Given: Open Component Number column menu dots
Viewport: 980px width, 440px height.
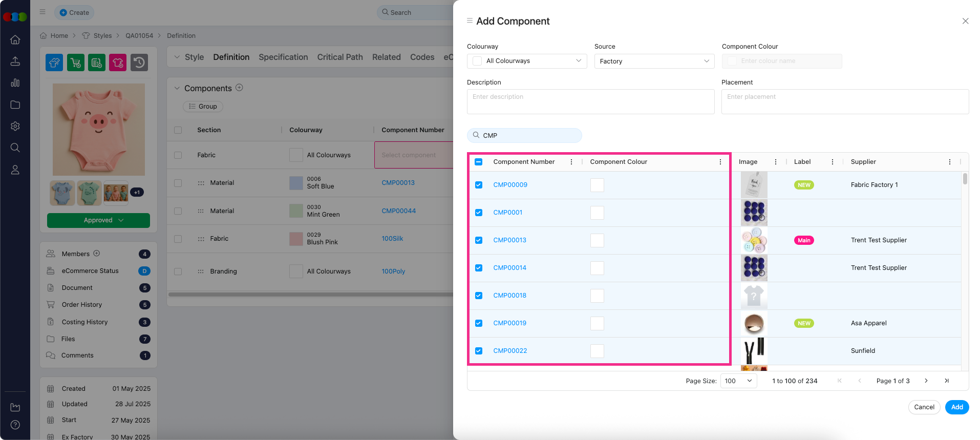Looking at the screenshot, I should (x=571, y=162).
